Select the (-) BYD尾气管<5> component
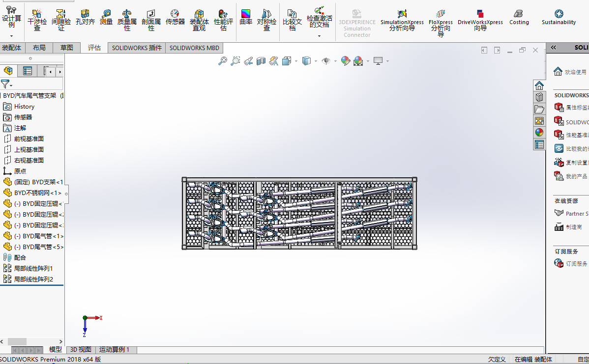589x364 pixels. click(33, 247)
